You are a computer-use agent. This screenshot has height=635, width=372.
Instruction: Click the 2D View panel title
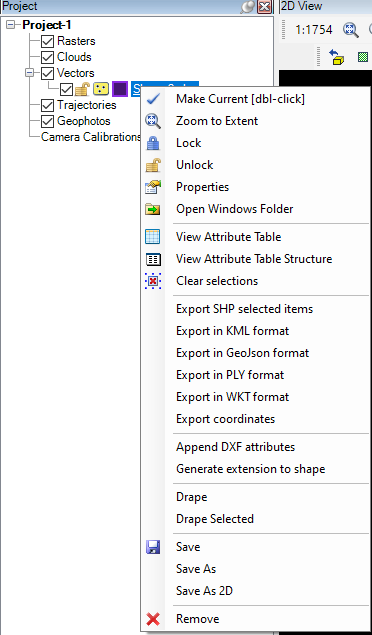(x=302, y=6)
